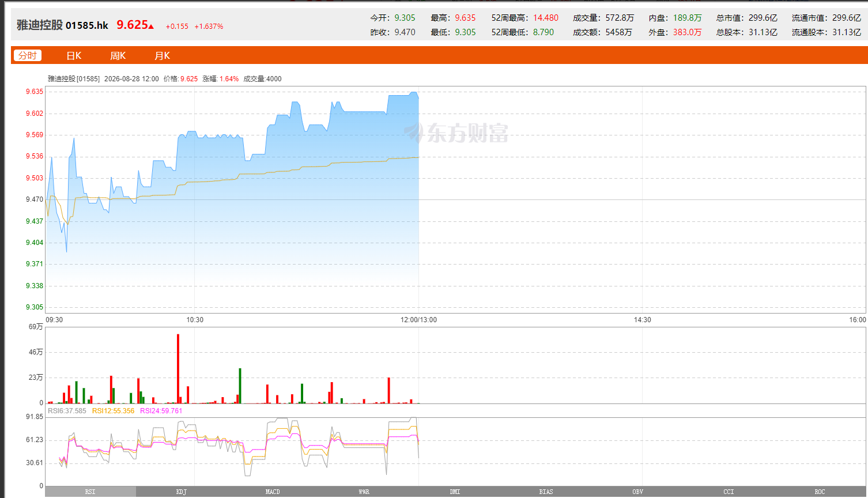
Task: Click the 今开 opening price 9.305
Action: (405, 18)
